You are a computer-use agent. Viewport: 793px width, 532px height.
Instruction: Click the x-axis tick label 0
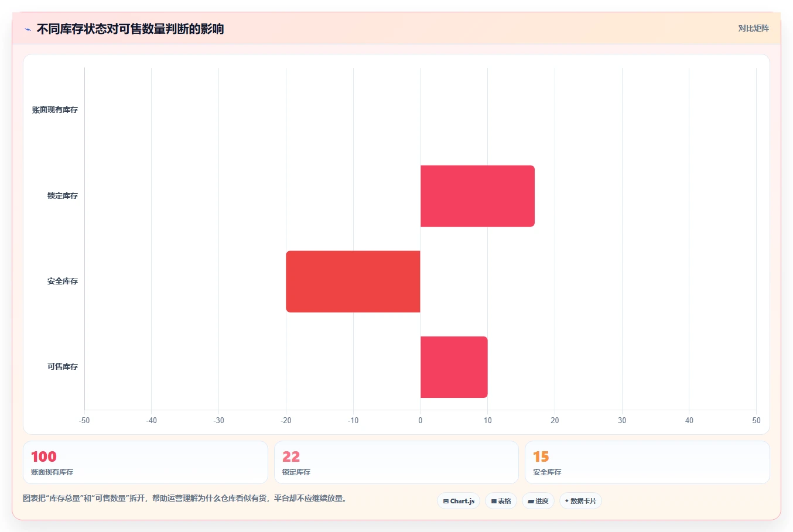(x=421, y=421)
